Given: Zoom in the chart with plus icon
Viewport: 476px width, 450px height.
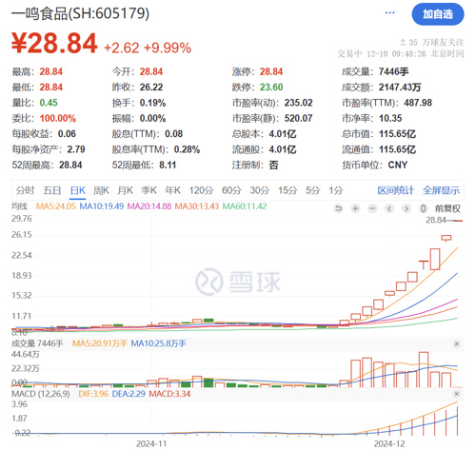Looking at the screenshot, I should 355,208.
